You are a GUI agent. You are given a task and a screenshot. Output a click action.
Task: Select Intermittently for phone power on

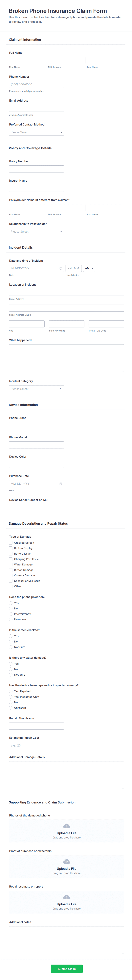(11, 614)
